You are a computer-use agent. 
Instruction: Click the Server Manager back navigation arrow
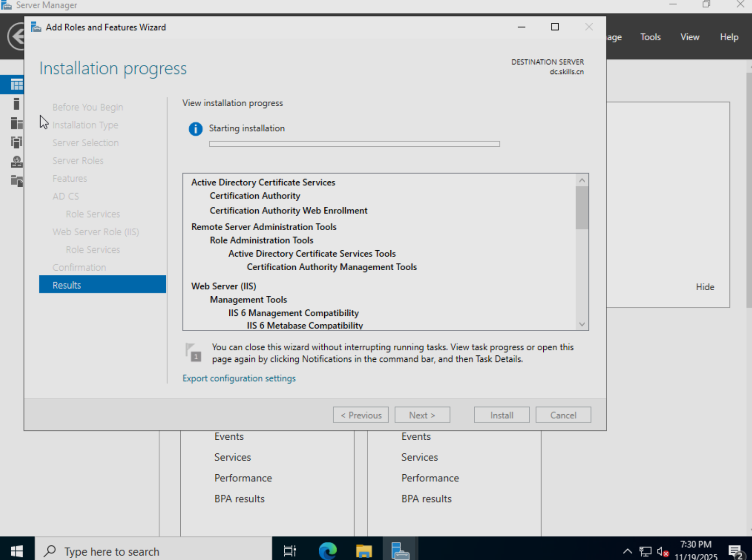click(x=16, y=36)
